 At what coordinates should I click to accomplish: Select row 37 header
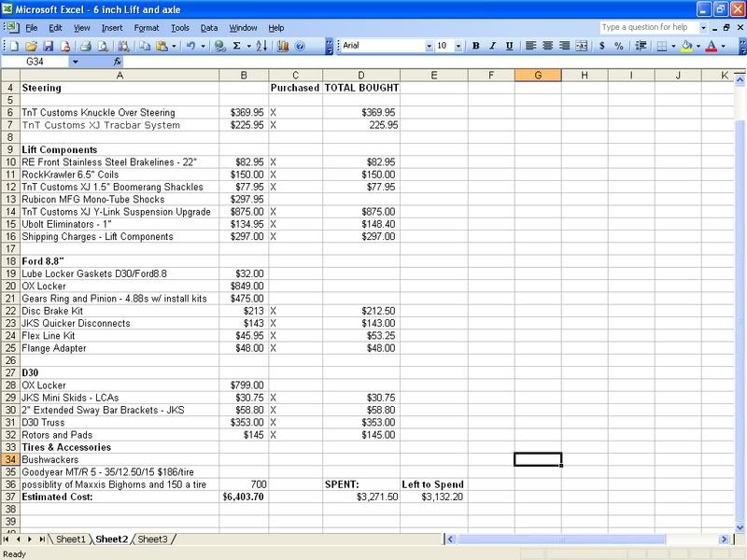(10, 497)
